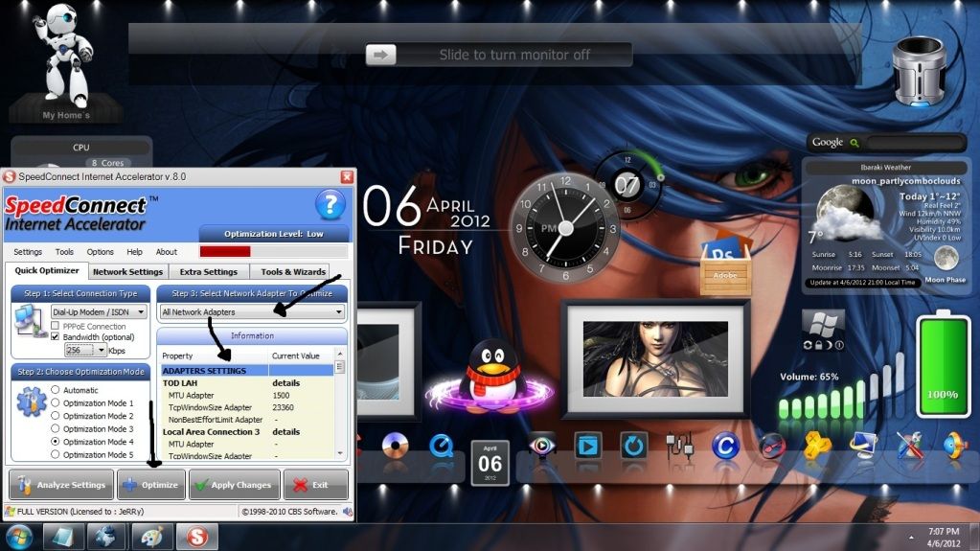Show hidden icons arrow in system tray
The height and width of the screenshot is (551, 980).
coord(911,538)
